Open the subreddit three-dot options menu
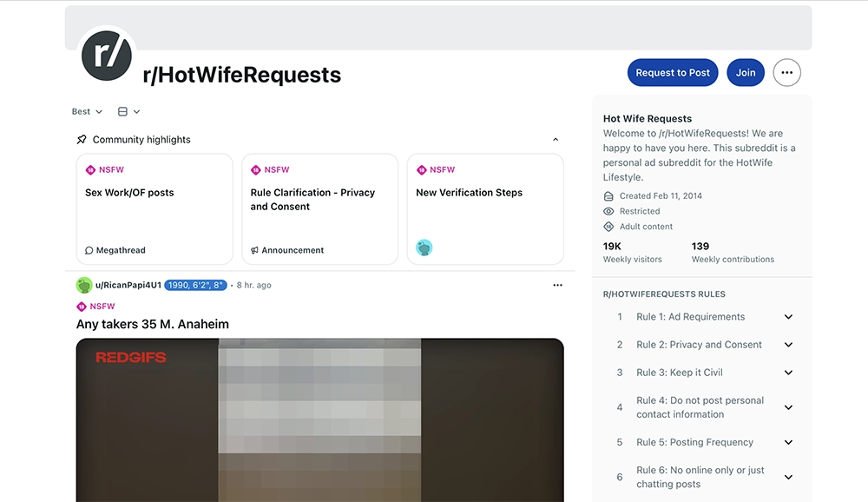This screenshot has height=502, width=868. [786, 73]
